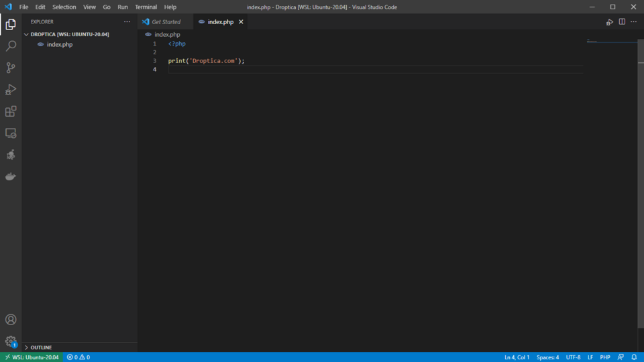Click the <?php opening tag line
The height and width of the screenshot is (362, 644).
pos(176,44)
